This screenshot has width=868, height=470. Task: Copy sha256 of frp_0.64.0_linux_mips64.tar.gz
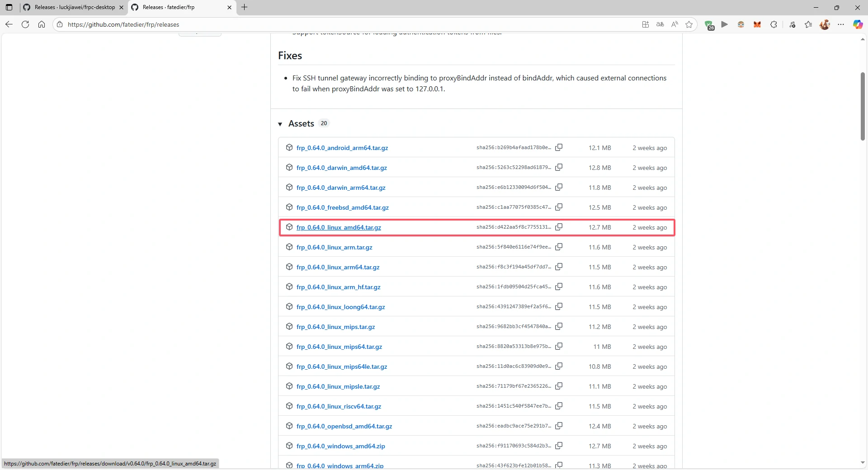point(559,346)
